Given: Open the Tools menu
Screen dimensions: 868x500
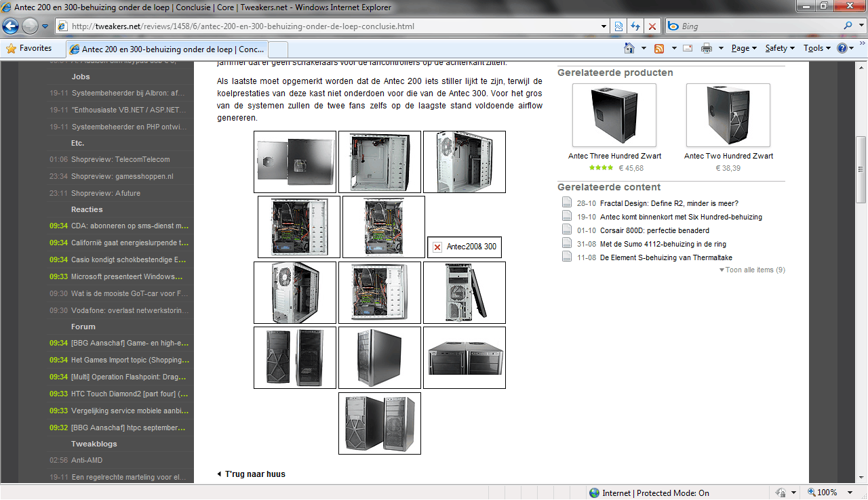Looking at the screenshot, I should tap(817, 48).
